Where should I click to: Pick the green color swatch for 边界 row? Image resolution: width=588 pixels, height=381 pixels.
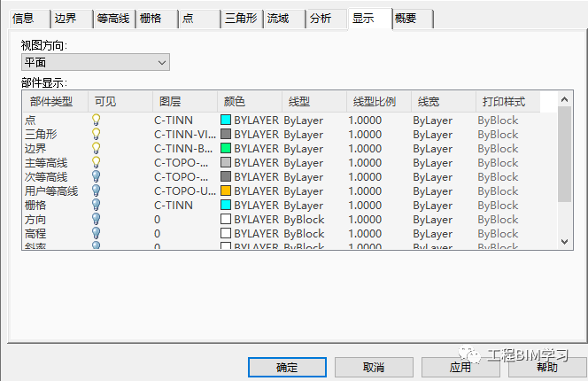tap(226, 148)
